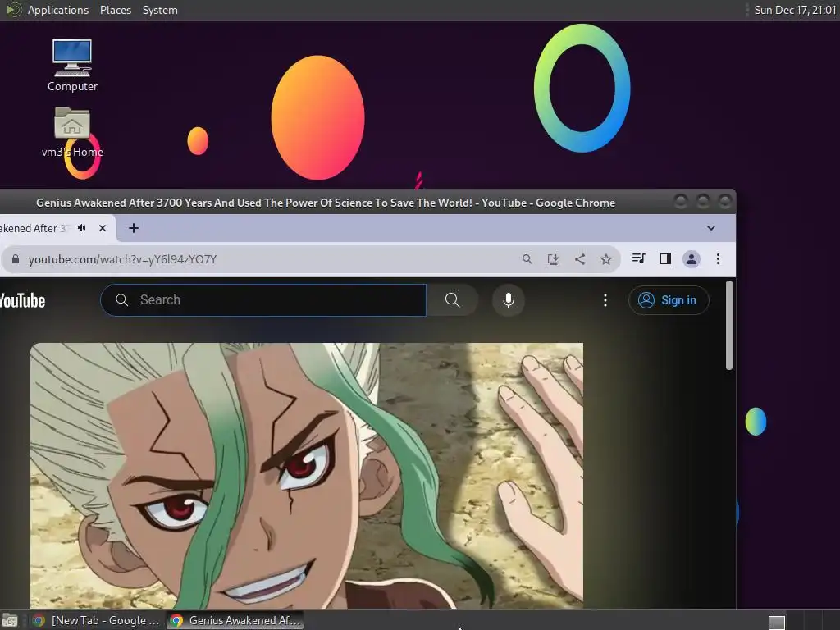Viewport: 840px width, 630px height.
Task: Mute the playing YouTube tab via speaker icon
Action: (81, 228)
